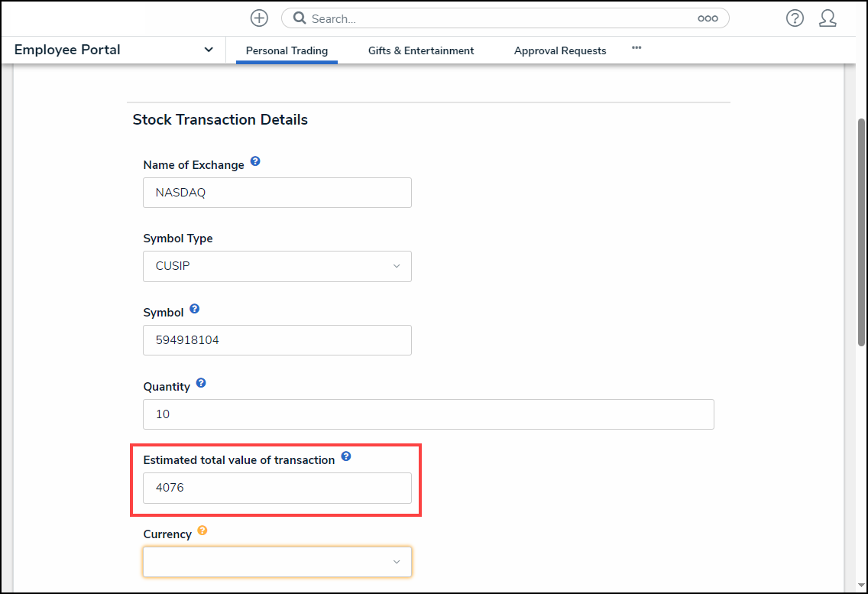The height and width of the screenshot is (594, 868).
Task: Click the magnifying glass in the search bar
Action: pyautogui.click(x=298, y=18)
